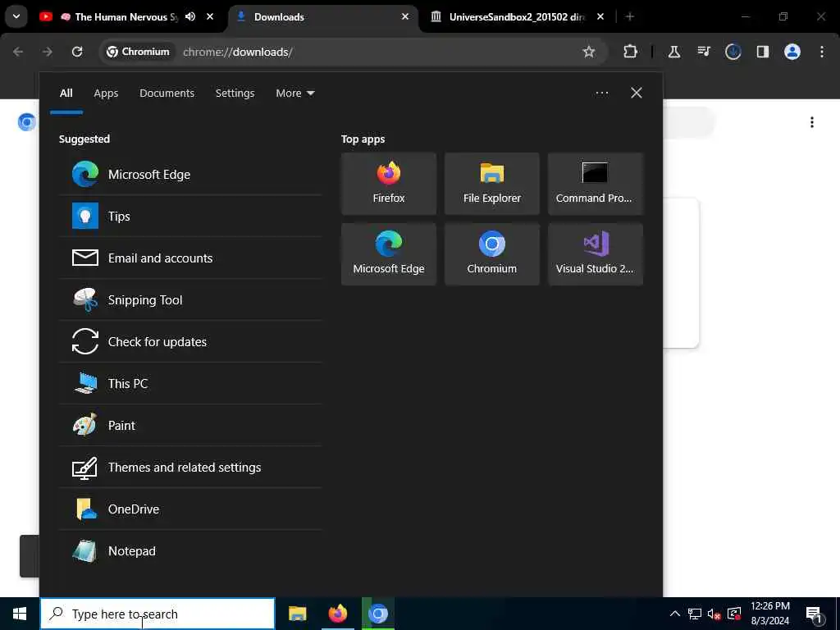The width and height of the screenshot is (840, 630).
Task: Reload the current Chromium page
Action: [77, 52]
